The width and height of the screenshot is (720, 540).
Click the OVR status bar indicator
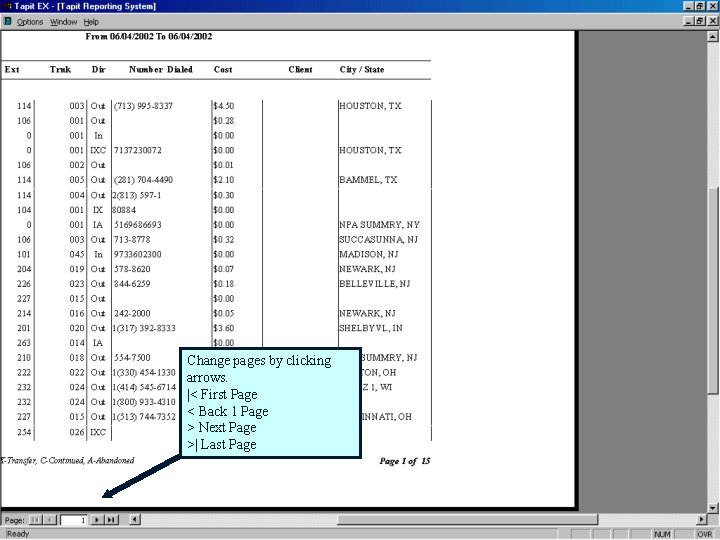click(705, 534)
